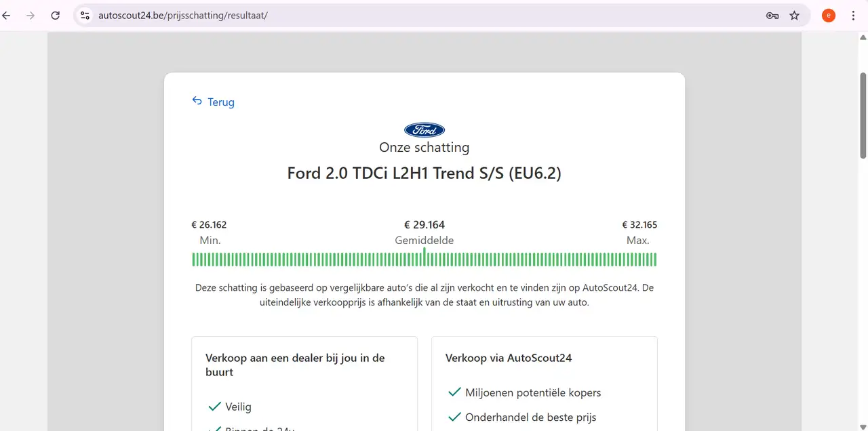Click the browser back arrow
This screenshot has height=431, width=868.
click(x=7, y=16)
